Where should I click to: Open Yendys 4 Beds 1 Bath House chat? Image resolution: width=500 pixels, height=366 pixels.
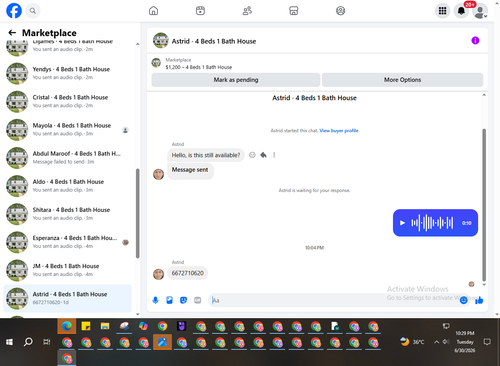click(67, 73)
